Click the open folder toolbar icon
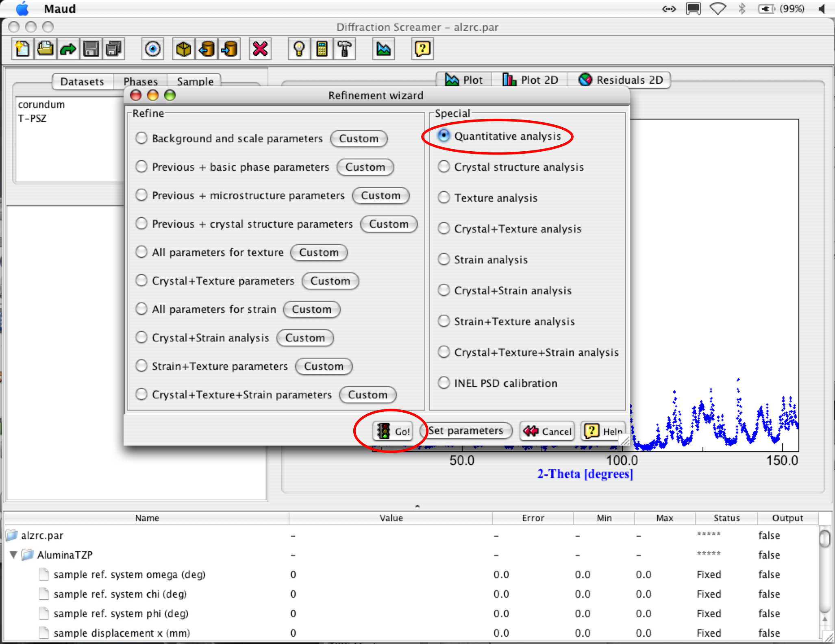The height and width of the screenshot is (644, 835). point(45,49)
